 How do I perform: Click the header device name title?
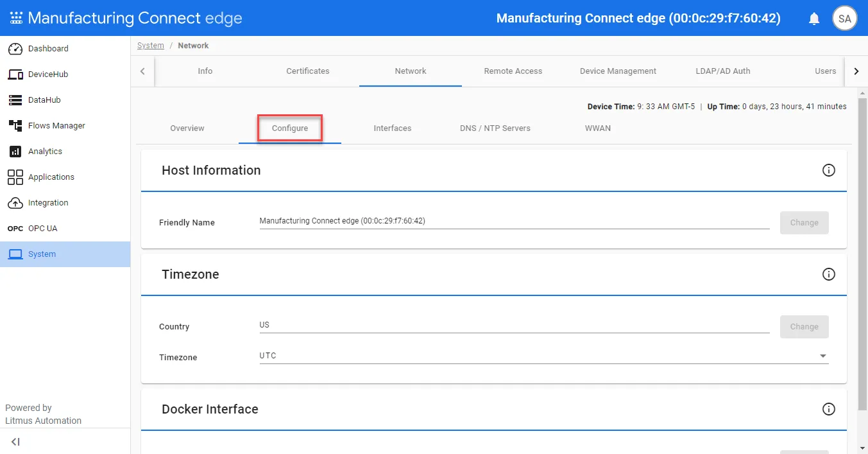pyautogui.click(x=638, y=18)
